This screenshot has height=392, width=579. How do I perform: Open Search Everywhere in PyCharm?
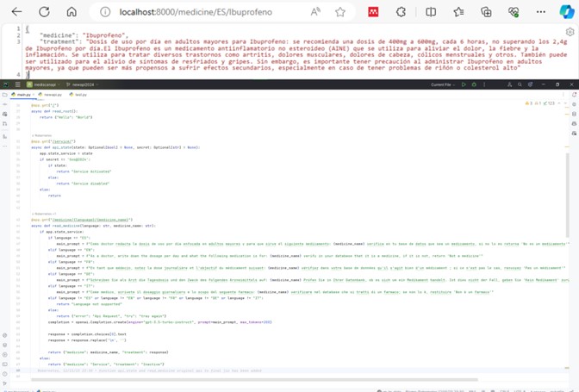click(520, 84)
